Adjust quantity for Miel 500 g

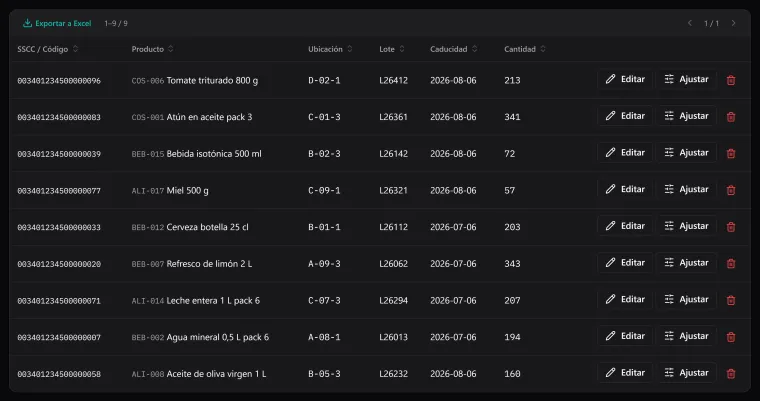686,190
